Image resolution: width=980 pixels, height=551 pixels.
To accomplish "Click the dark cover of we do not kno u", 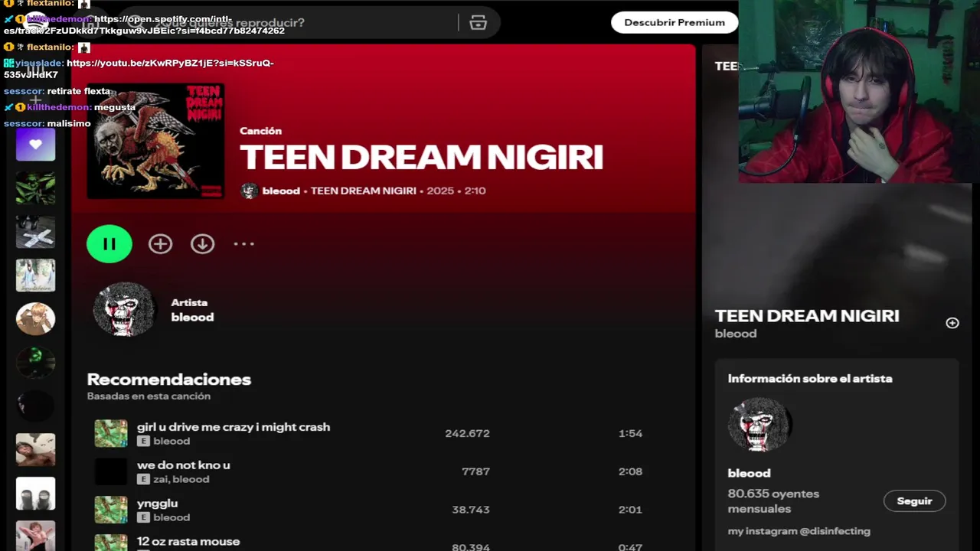I will tap(110, 471).
